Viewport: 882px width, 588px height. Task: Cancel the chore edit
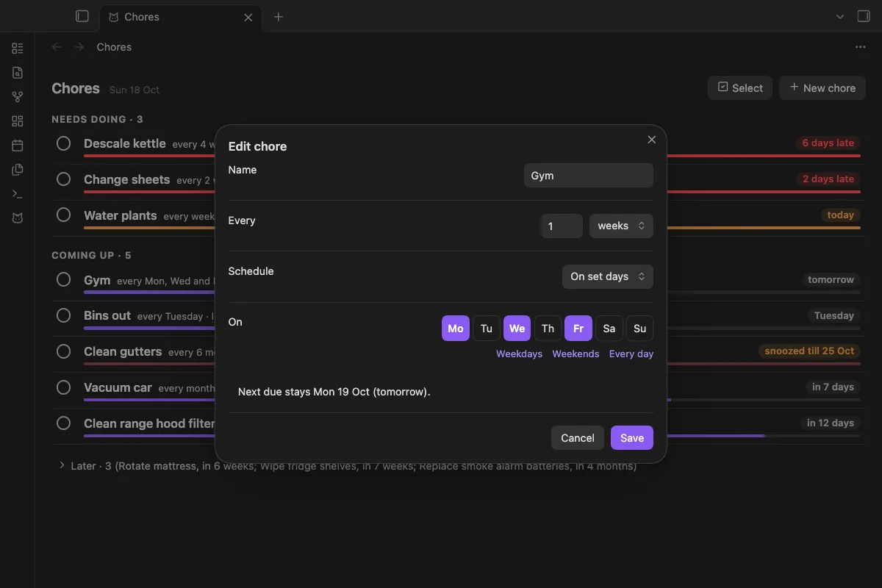pos(578,438)
